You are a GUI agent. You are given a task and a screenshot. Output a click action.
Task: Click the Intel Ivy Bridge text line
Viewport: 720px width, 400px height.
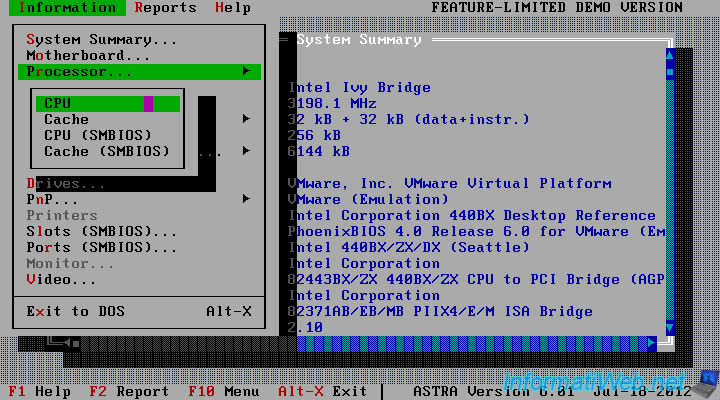tap(360, 88)
